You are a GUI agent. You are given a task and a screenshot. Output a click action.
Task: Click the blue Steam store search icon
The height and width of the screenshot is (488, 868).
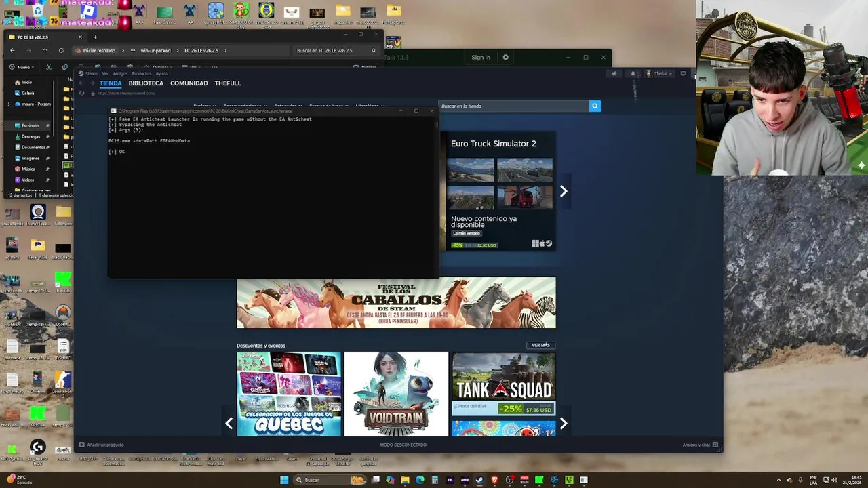[x=595, y=106]
